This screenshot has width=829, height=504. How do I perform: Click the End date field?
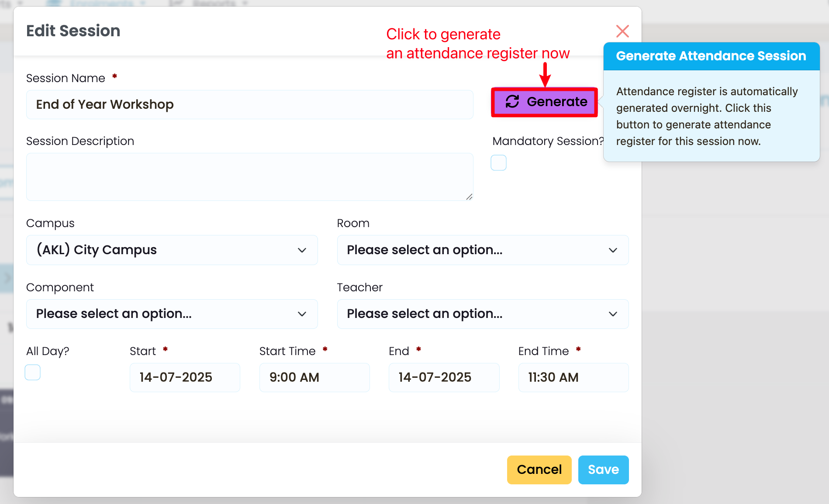point(444,377)
